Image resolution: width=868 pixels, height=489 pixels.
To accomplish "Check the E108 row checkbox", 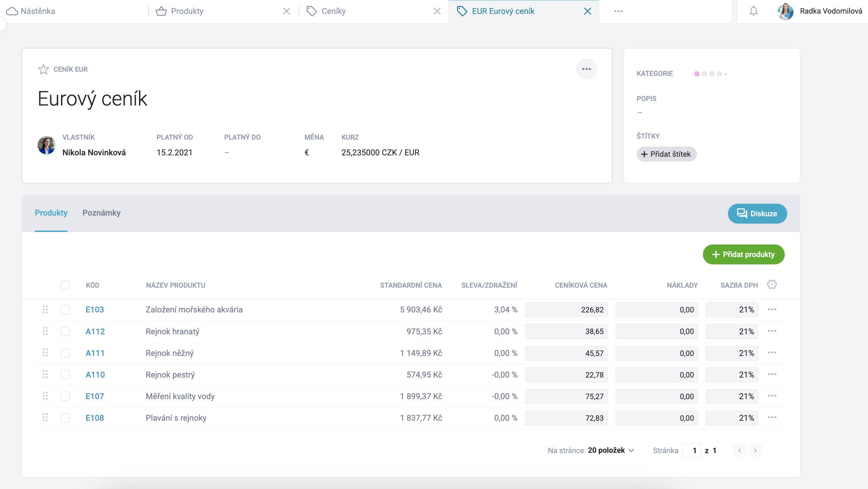I will point(65,418).
